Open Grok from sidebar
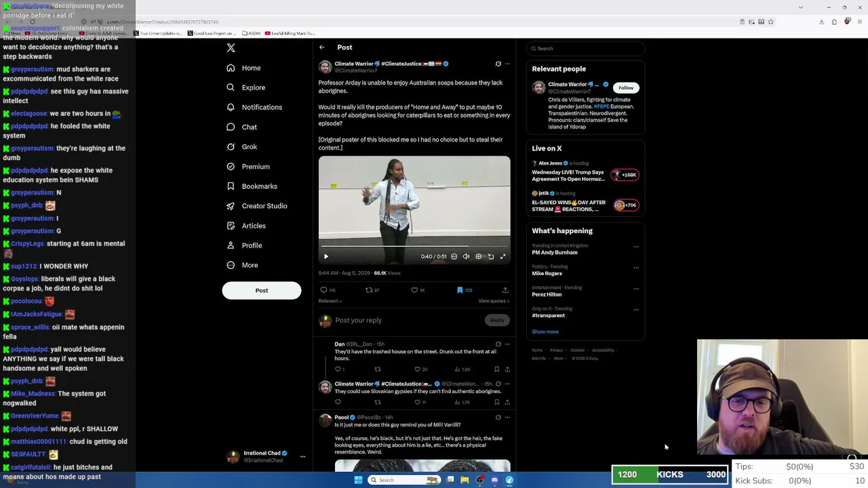This screenshot has height=488, width=868. pos(241,146)
